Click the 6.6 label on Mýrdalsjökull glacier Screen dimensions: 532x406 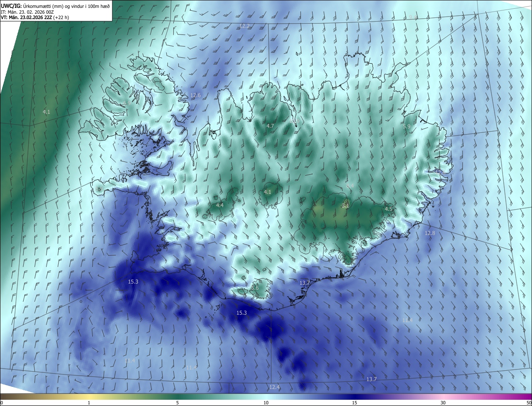255,288
